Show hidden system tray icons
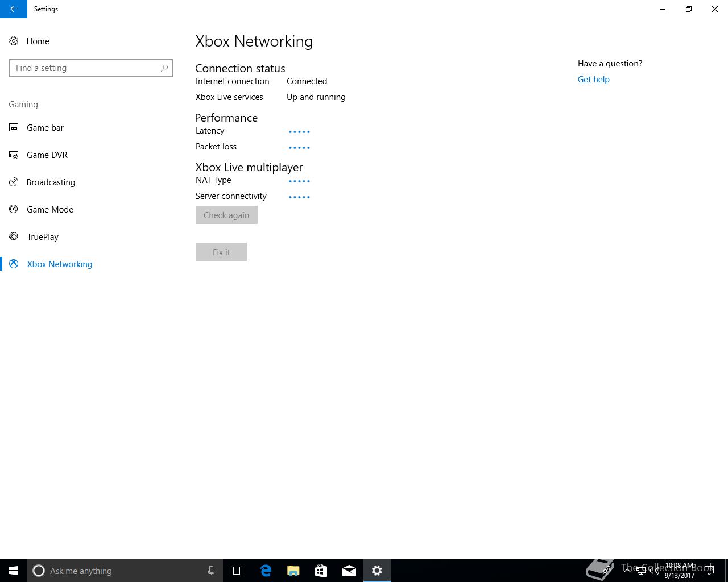728x582 pixels. click(x=627, y=571)
